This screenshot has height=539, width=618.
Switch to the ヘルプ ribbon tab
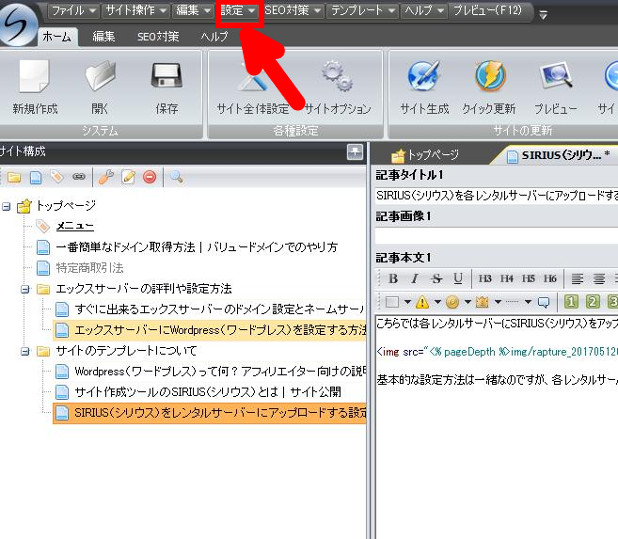pyautogui.click(x=214, y=37)
